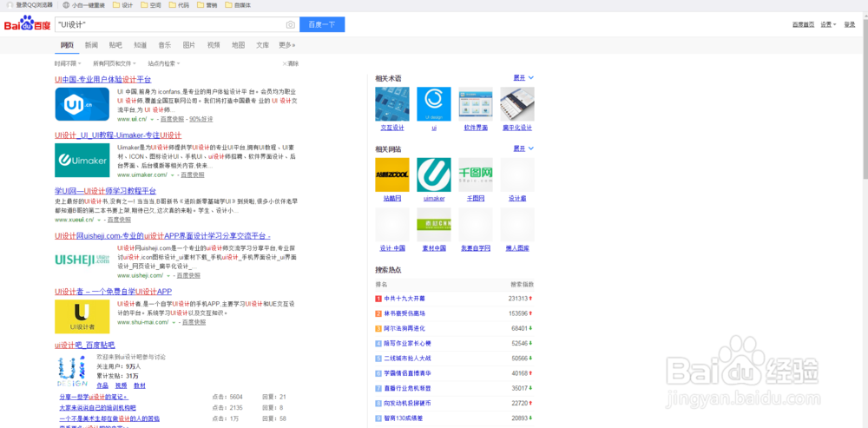Image resolution: width=868 pixels, height=428 pixels.
Task: Open the 自媒体 bookmark folder
Action: click(x=239, y=5)
